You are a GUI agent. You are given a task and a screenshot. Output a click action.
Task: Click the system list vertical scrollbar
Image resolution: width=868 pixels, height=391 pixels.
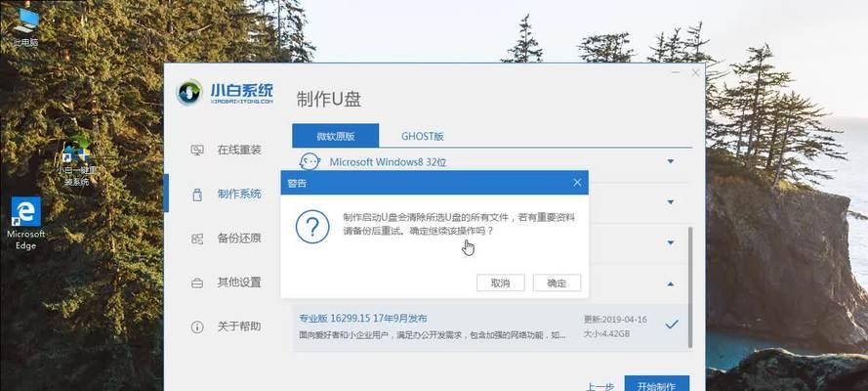[x=689, y=286]
